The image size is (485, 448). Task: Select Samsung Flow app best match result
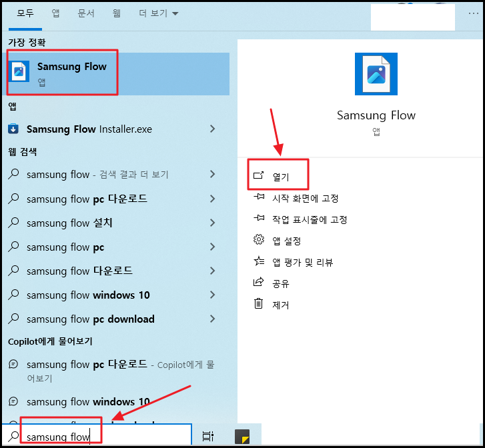click(116, 73)
